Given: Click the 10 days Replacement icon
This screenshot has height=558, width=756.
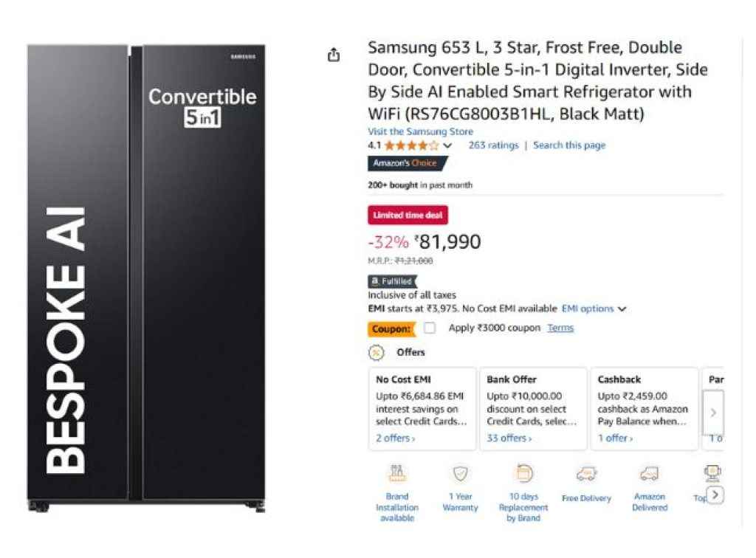Looking at the screenshot, I should (x=523, y=473).
